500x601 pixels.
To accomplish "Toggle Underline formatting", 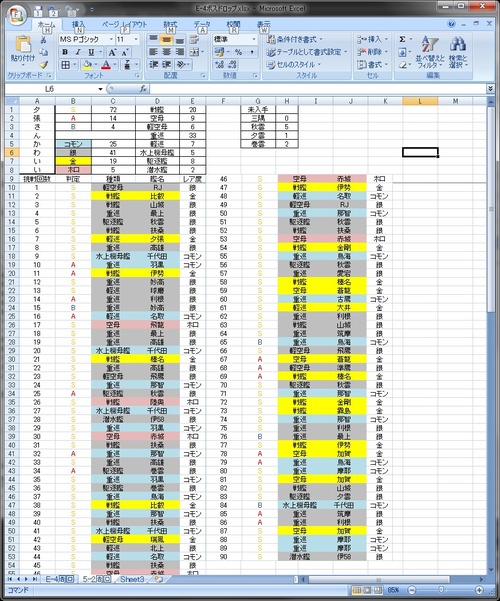I will point(91,52).
